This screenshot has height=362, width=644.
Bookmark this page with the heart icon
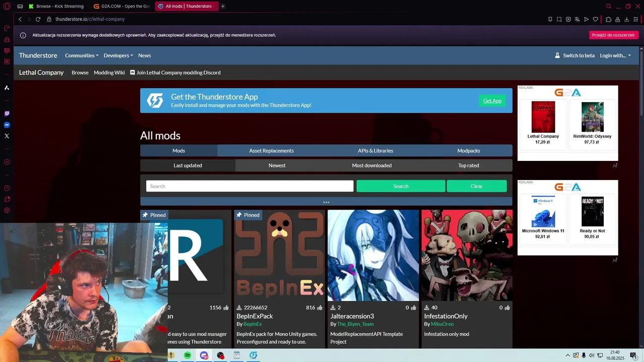(x=596, y=19)
